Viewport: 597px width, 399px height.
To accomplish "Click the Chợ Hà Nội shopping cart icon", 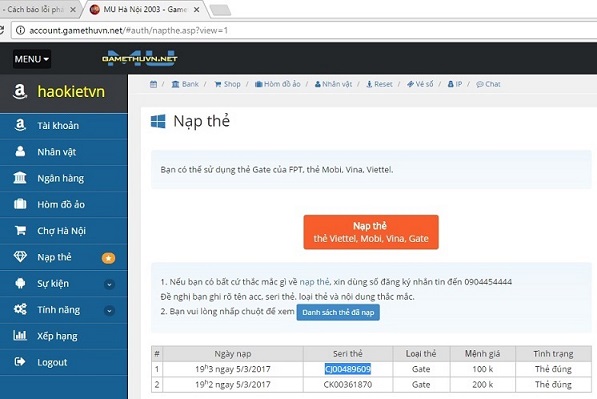I will [x=20, y=230].
